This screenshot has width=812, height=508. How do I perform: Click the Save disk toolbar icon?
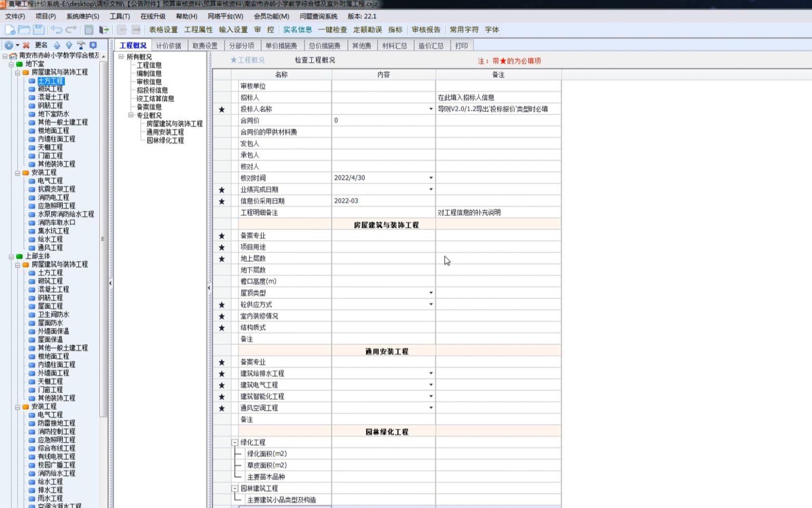tap(38, 30)
